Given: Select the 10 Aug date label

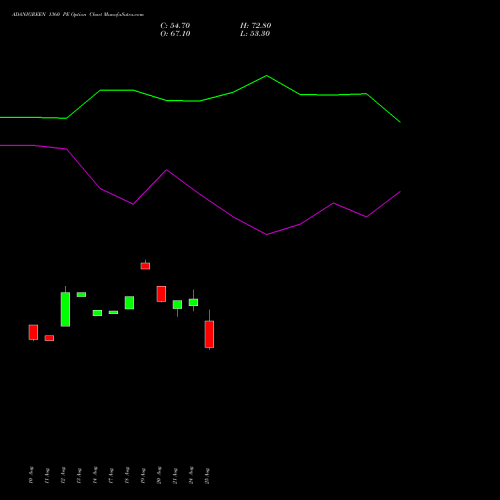Looking at the screenshot, I should pos(31,475).
